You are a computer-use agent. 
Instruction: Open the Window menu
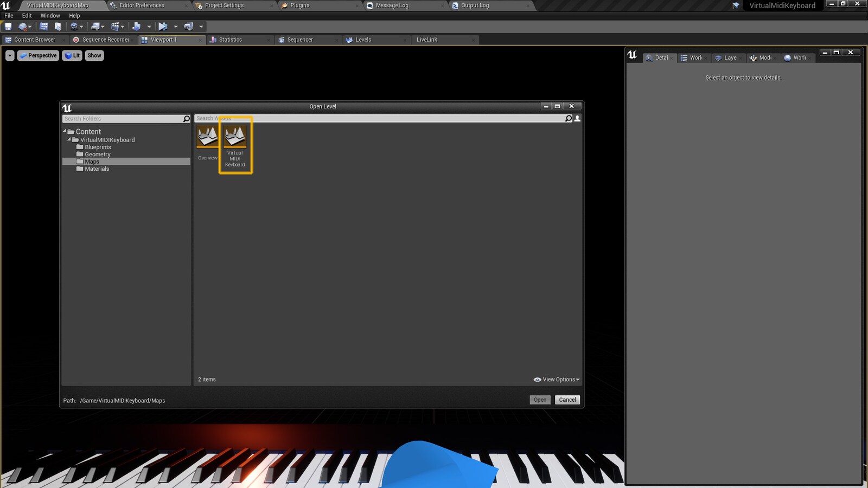click(x=50, y=16)
